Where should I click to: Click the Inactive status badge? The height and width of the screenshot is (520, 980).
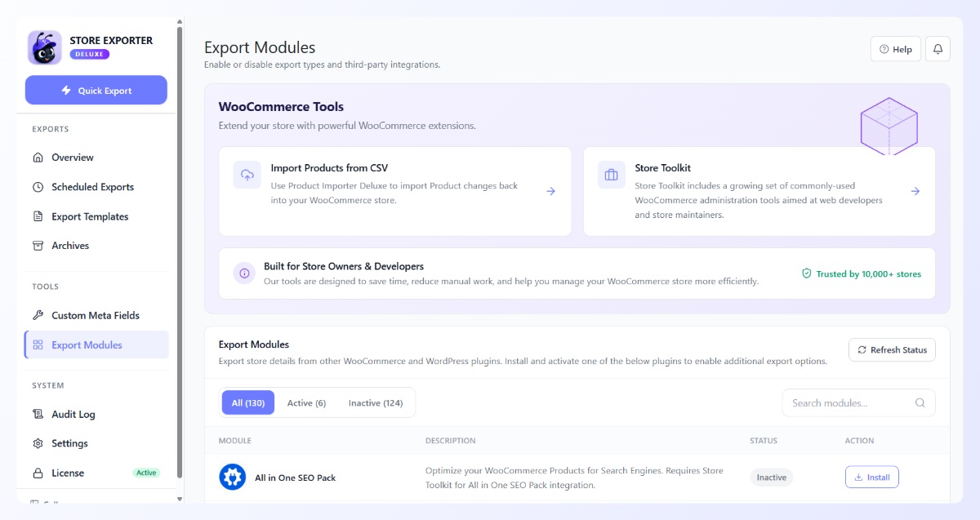point(772,478)
